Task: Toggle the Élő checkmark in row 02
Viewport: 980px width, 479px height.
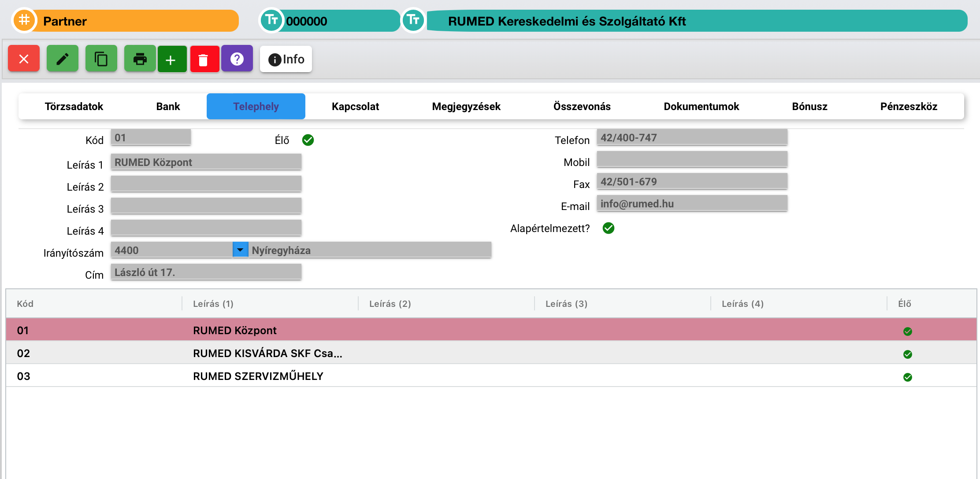Action: [x=908, y=354]
